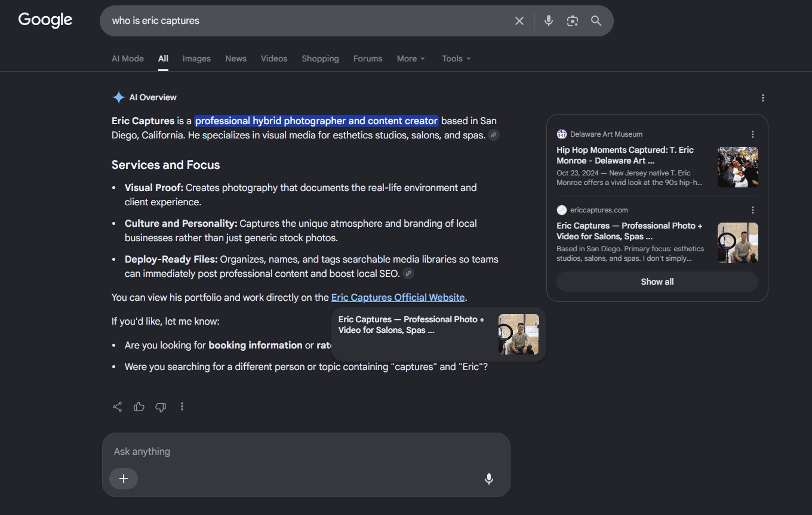Open the Videos tab
This screenshot has width=812, height=515.
point(274,58)
